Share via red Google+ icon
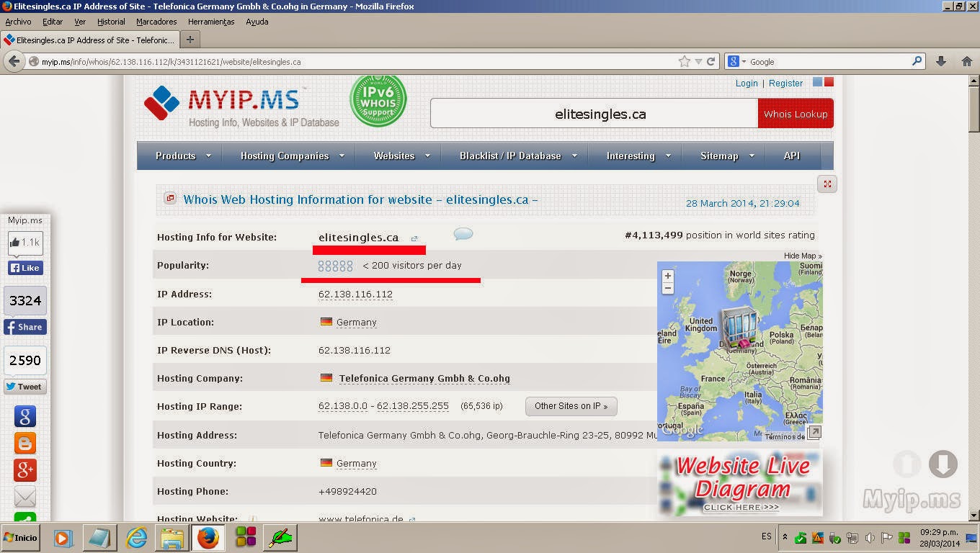This screenshot has height=553, width=980. [x=25, y=470]
